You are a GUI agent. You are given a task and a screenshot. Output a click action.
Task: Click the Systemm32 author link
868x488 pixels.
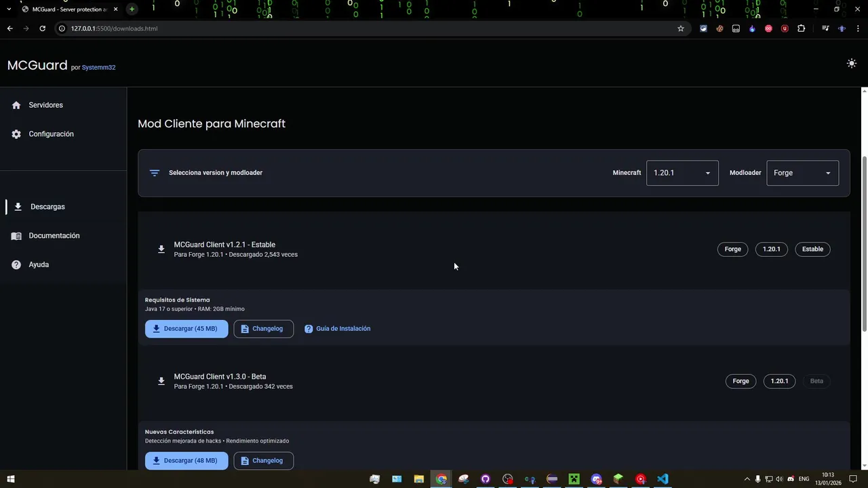click(x=98, y=67)
